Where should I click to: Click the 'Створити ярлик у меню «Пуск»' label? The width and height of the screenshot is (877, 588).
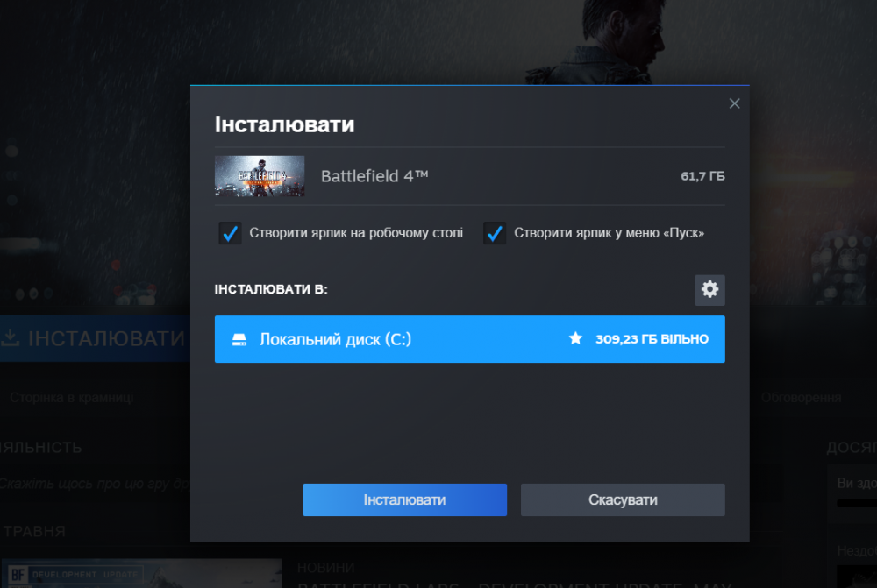(610, 232)
